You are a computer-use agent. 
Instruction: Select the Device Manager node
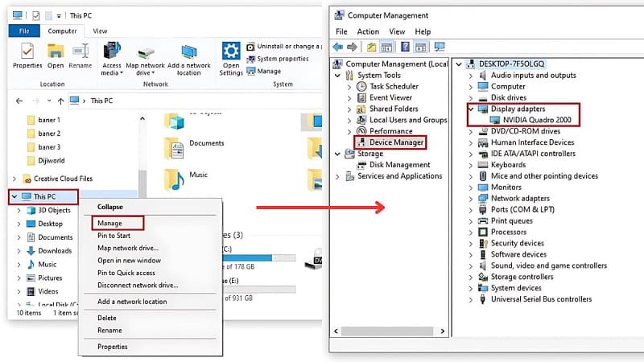[396, 142]
